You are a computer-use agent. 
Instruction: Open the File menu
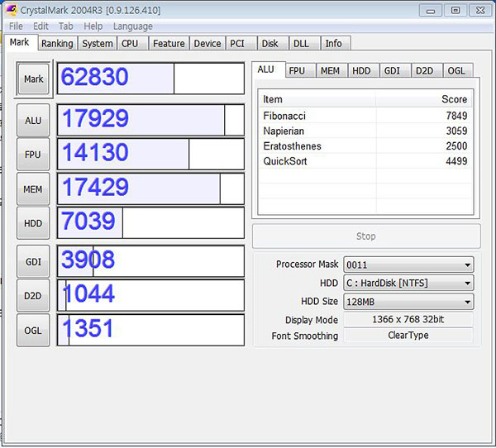click(x=16, y=26)
